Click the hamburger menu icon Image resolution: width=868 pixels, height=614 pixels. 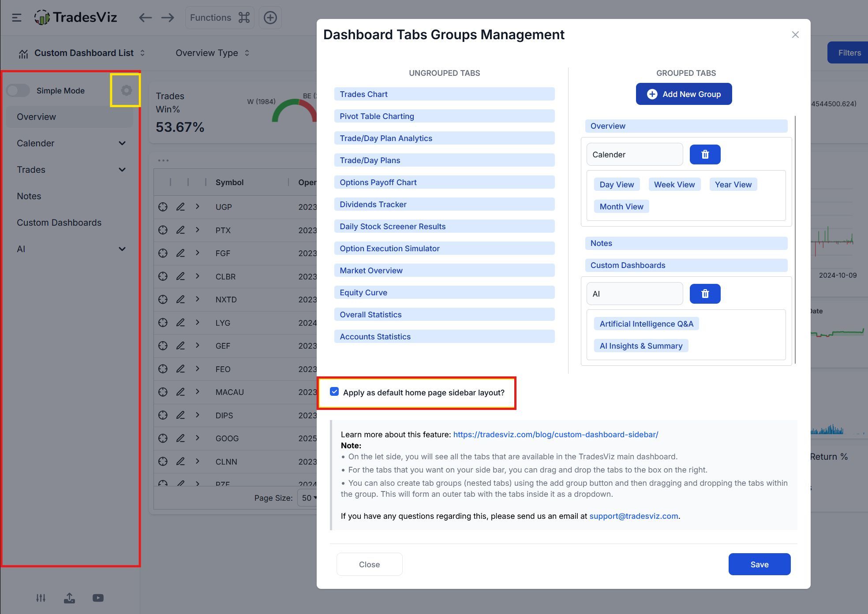(17, 18)
